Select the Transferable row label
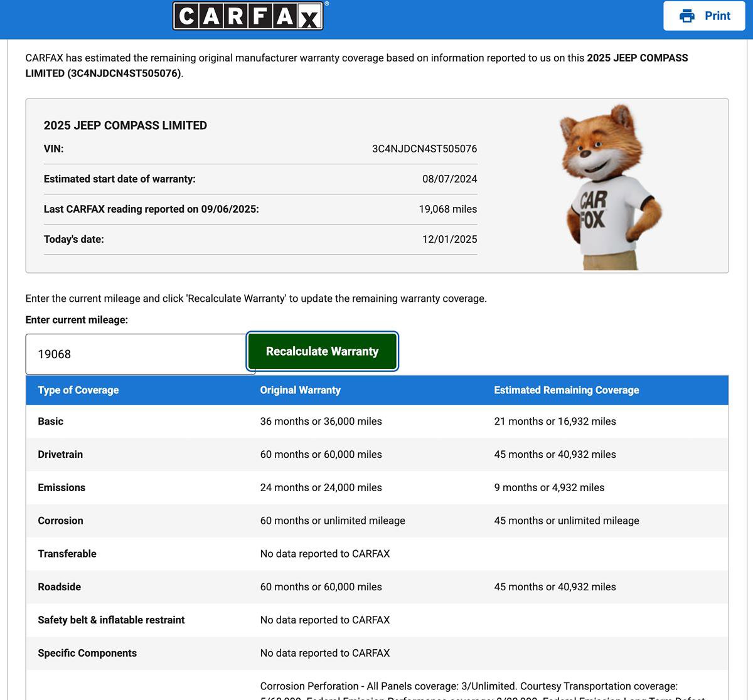The width and height of the screenshot is (753, 700). click(67, 554)
